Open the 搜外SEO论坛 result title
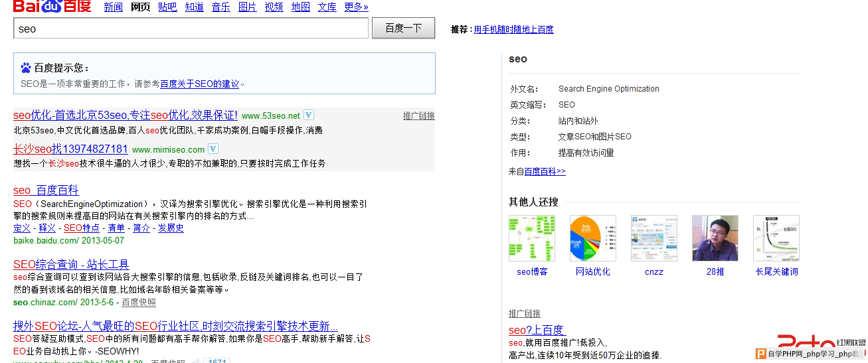The height and width of the screenshot is (363, 868). [x=175, y=327]
